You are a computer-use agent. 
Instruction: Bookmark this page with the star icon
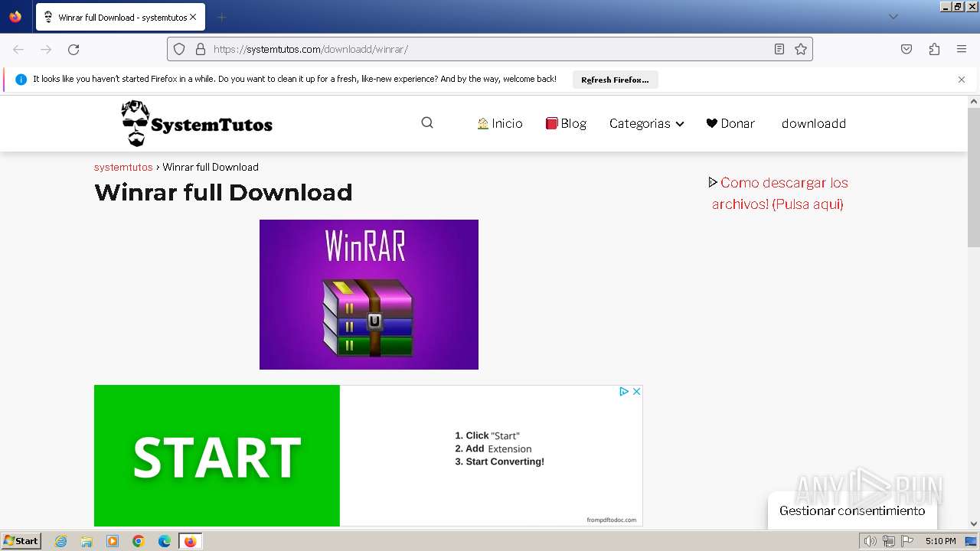tap(801, 49)
